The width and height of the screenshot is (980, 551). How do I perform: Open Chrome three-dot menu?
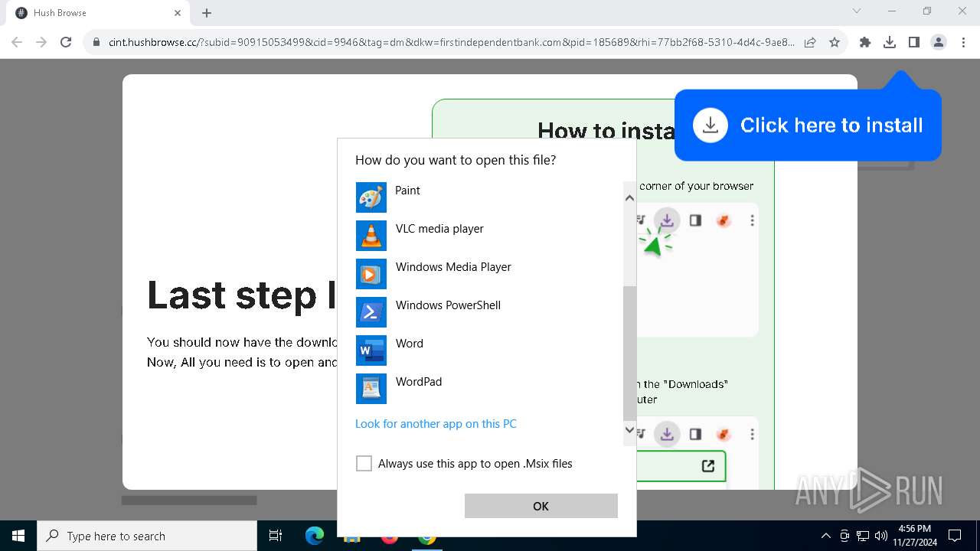coord(963,42)
